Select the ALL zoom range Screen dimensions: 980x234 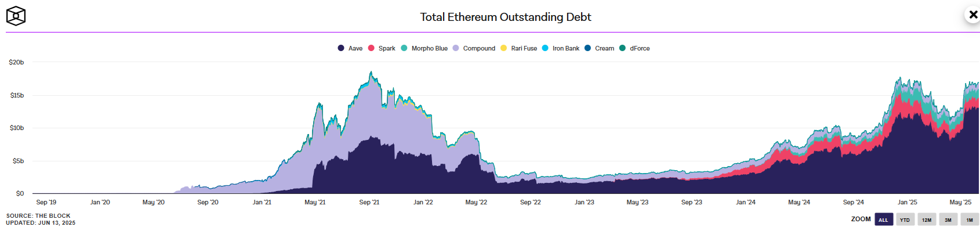coord(883,219)
